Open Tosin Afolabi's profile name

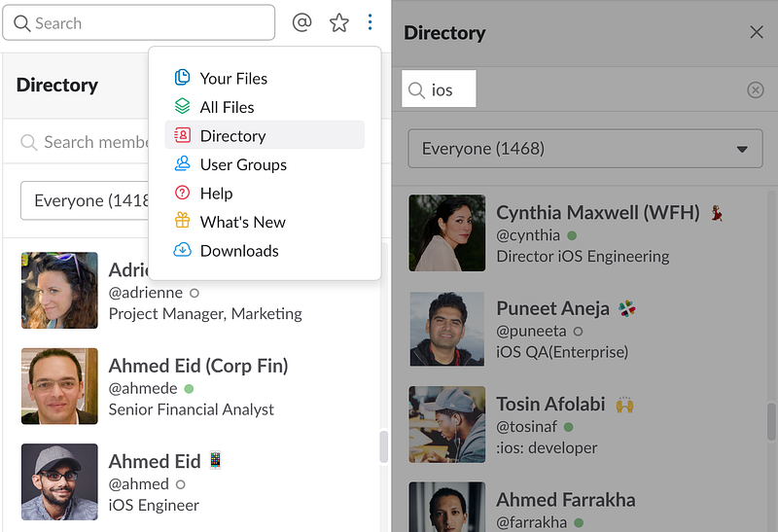tap(550, 405)
